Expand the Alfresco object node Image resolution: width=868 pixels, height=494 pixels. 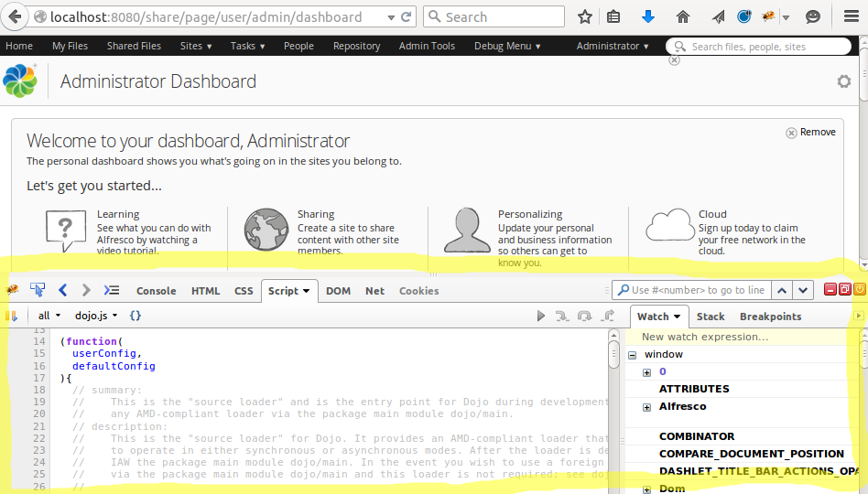646,407
